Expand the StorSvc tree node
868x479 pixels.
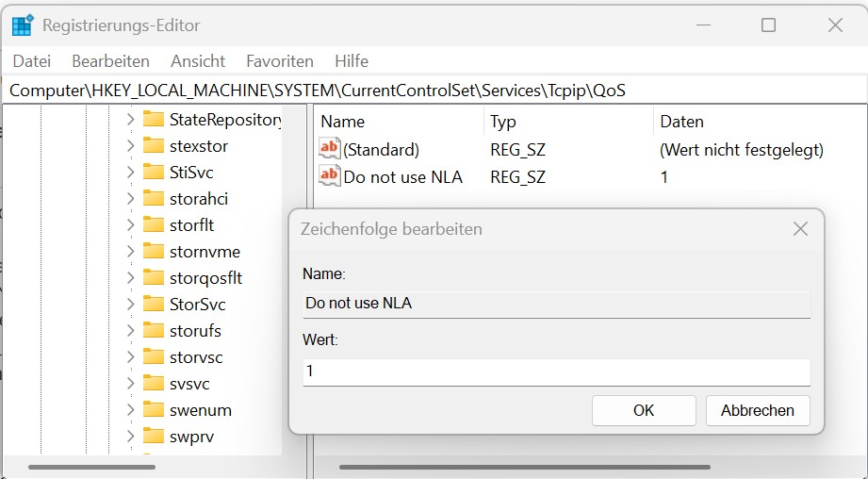[131, 304]
